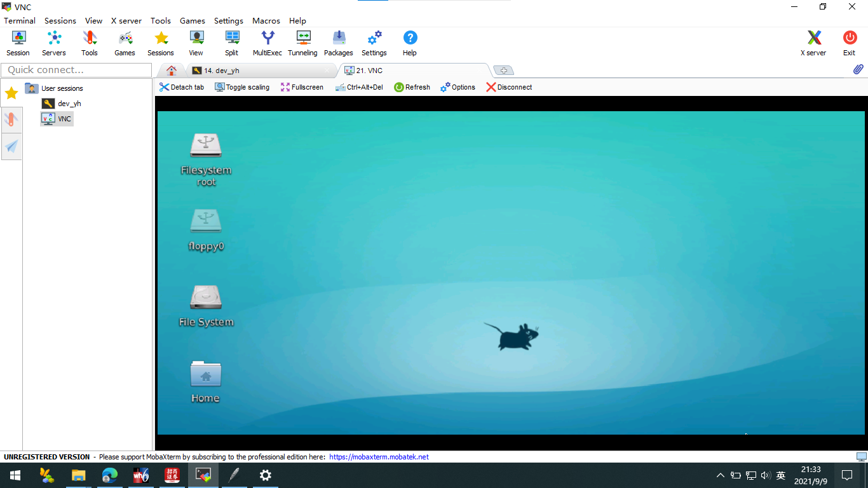The image size is (868, 488).
Task: Open the View menu
Action: click(93, 20)
